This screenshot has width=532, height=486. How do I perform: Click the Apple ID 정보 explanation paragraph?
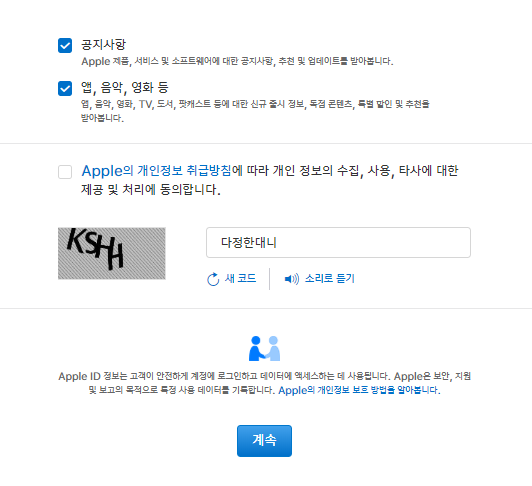[x=264, y=383]
